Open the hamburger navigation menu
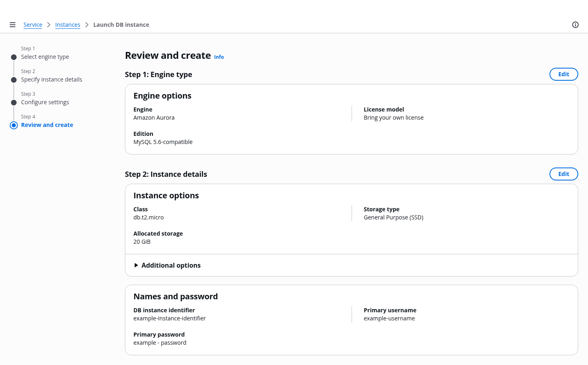 [x=13, y=25]
